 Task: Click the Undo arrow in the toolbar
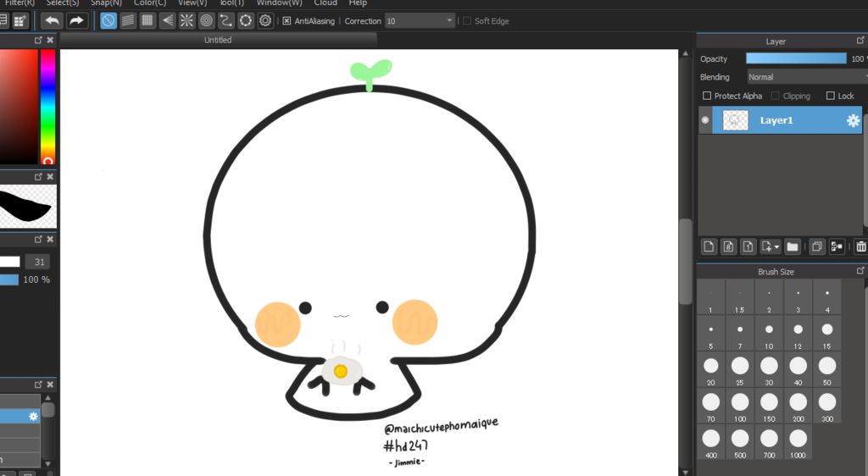pos(52,21)
